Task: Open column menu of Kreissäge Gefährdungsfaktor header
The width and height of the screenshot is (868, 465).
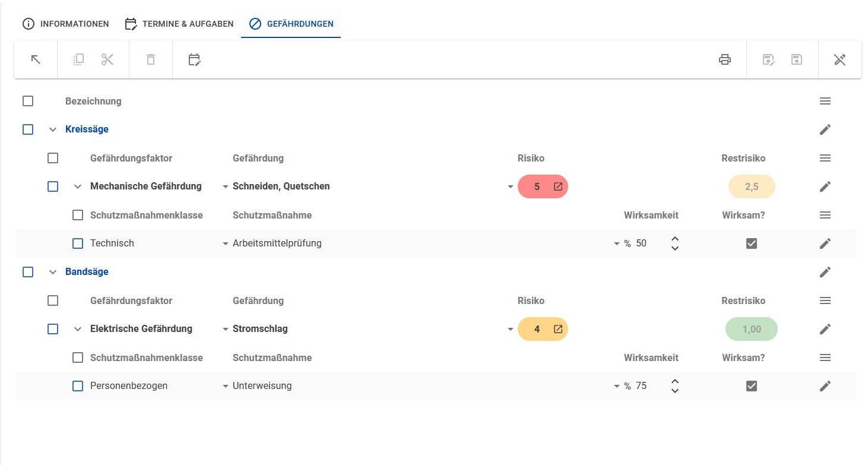Action: pyautogui.click(x=825, y=158)
